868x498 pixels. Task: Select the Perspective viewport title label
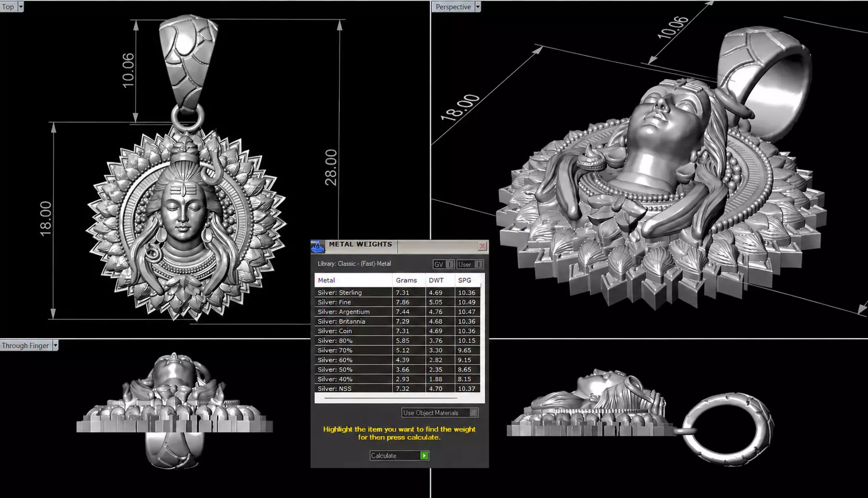click(x=453, y=7)
